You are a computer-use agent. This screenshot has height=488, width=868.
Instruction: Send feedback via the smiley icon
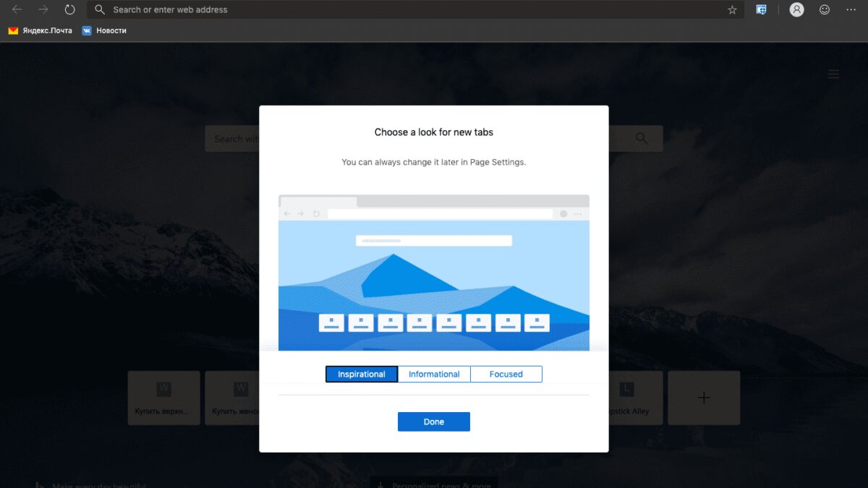825,10
